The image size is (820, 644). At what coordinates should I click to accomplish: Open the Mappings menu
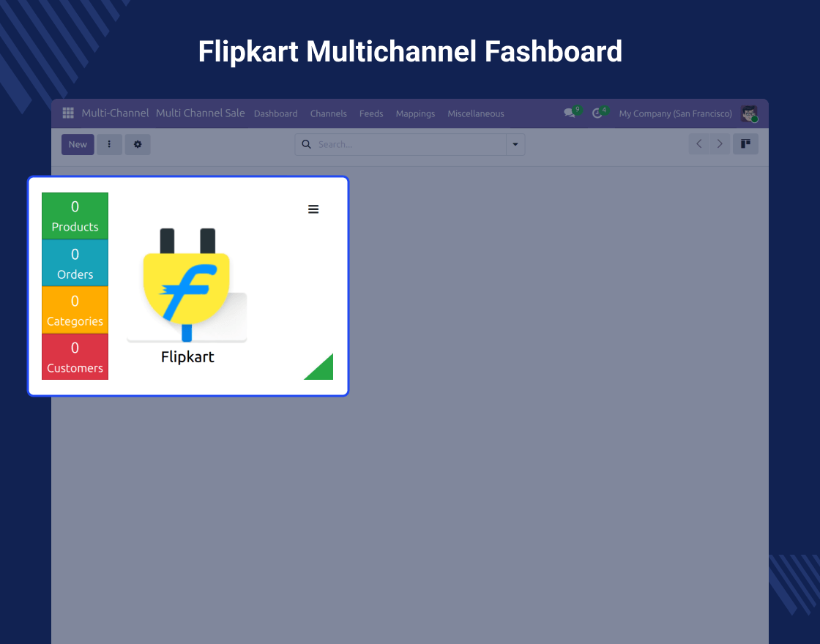click(415, 113)
